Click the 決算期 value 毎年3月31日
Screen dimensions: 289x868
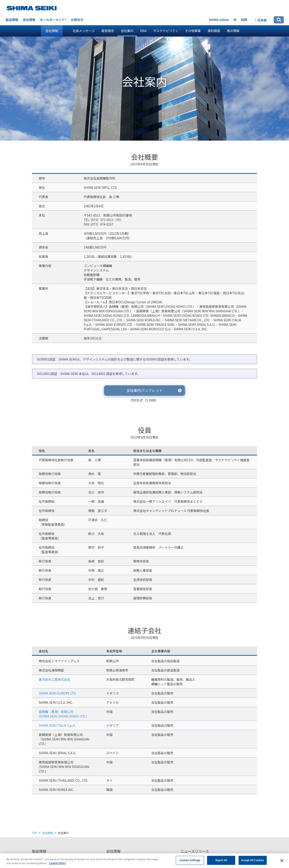point(93,338)
